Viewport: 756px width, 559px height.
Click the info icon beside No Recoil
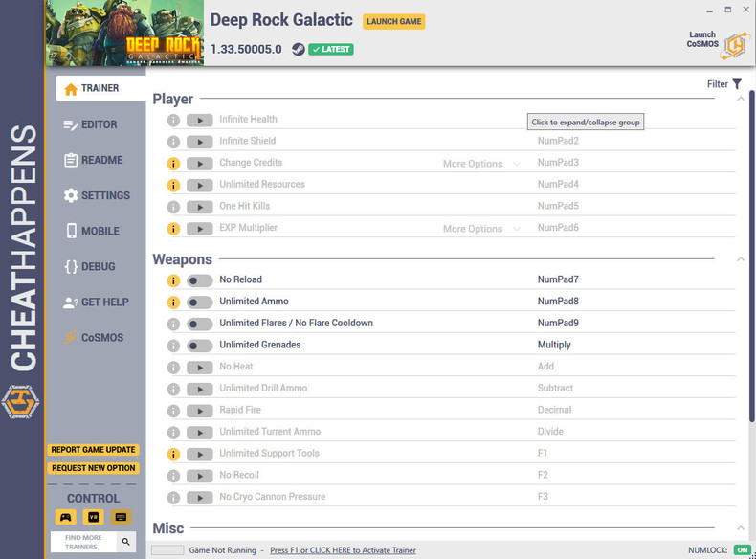click(173, 476)
